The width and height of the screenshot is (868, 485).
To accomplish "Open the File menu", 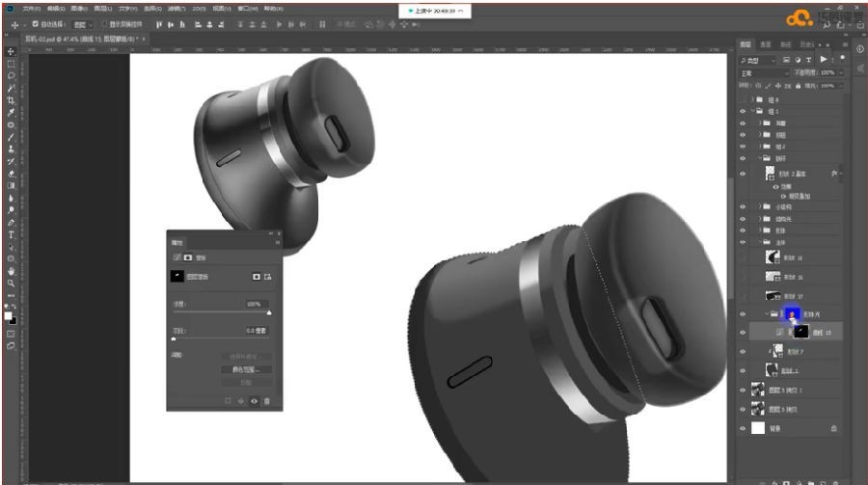I will [32, 9].
